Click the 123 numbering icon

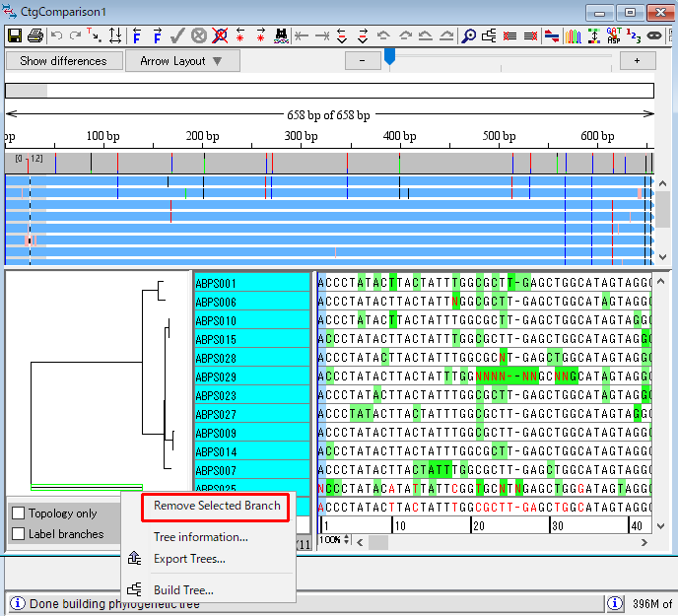pyautogui.click(x=634, y=35)
